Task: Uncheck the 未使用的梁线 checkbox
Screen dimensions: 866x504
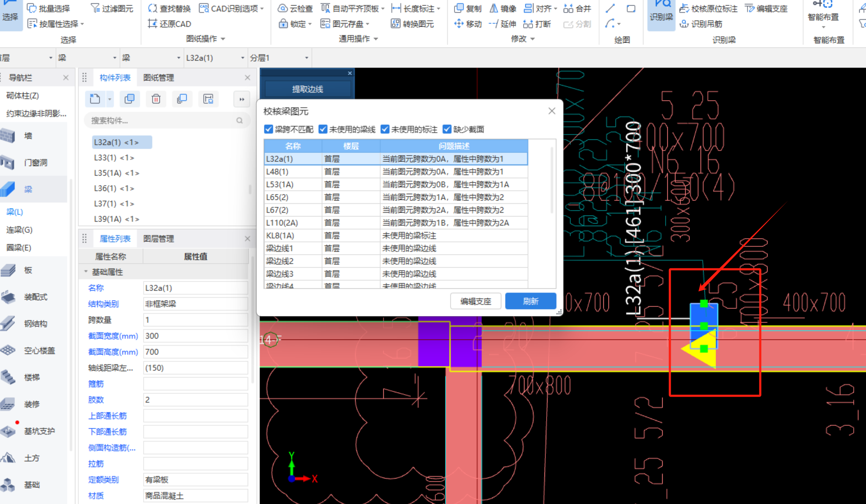Action: (x=323, y=129)
